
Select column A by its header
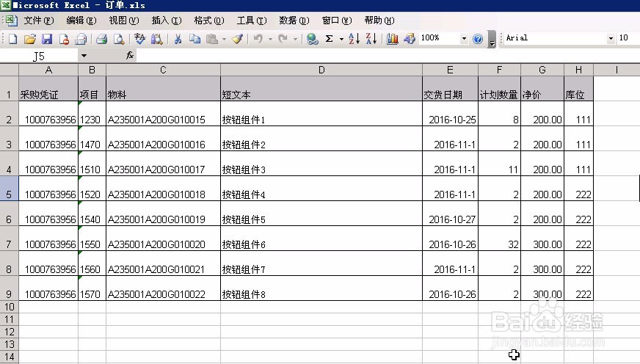48,70
